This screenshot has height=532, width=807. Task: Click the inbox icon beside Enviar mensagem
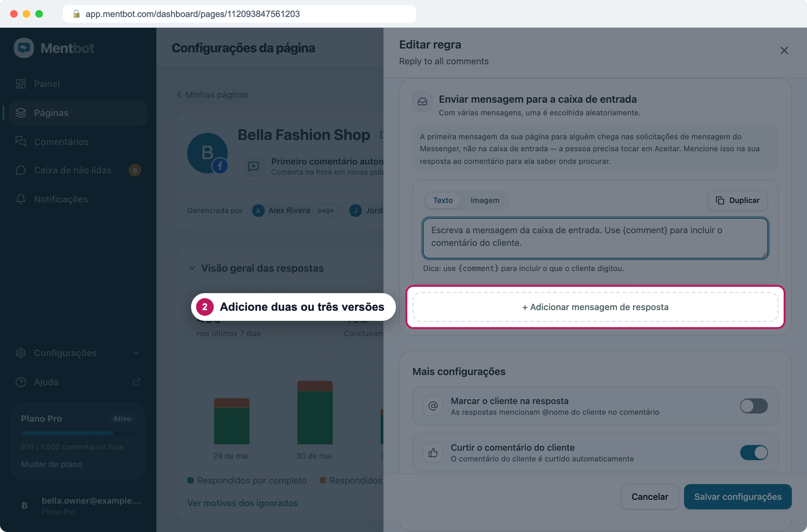coord(422,101)
